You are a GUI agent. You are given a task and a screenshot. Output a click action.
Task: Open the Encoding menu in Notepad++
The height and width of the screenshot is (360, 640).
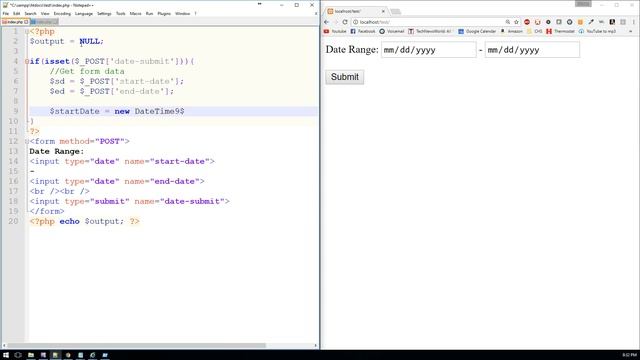click(62, 13)
